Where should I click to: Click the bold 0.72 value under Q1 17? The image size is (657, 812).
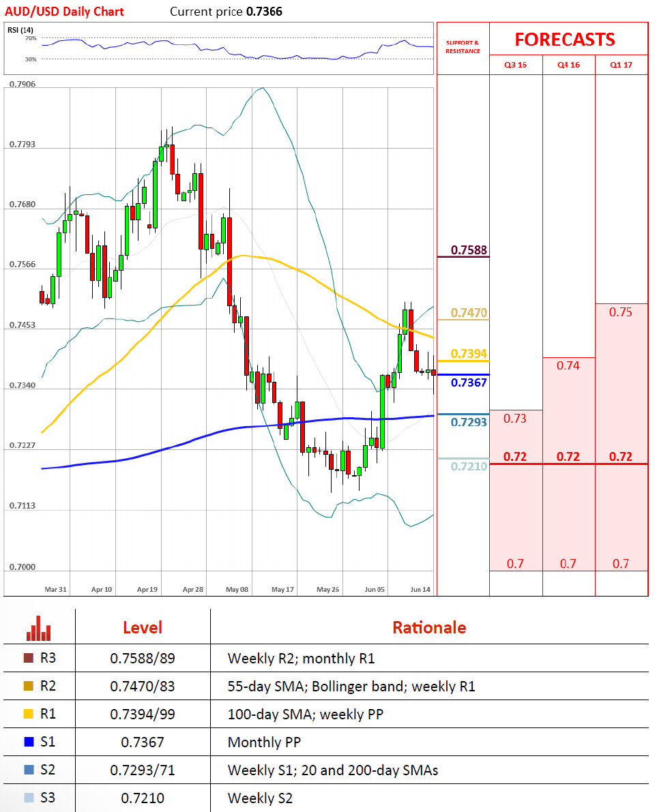(x=621, y=457)
